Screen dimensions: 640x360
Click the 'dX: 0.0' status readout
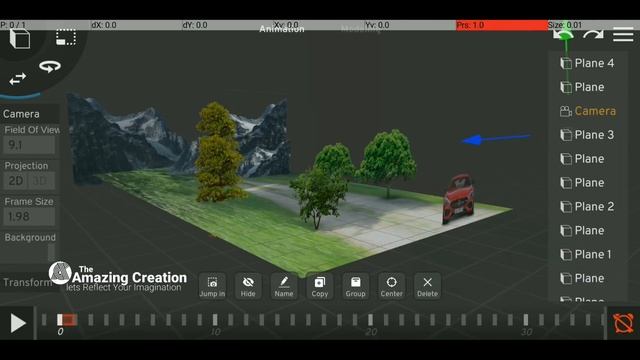tap(104, 25)
